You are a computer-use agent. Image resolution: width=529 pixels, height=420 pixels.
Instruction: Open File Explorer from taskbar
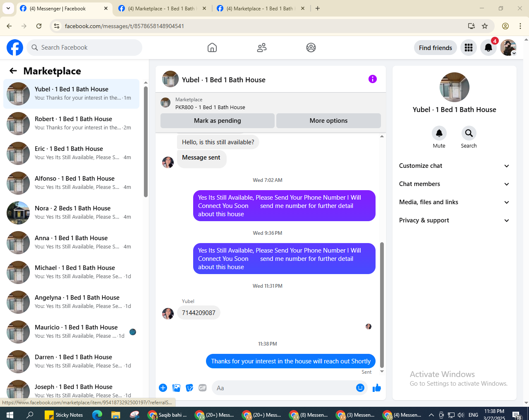pyautogui.click(x=115, y=415)
